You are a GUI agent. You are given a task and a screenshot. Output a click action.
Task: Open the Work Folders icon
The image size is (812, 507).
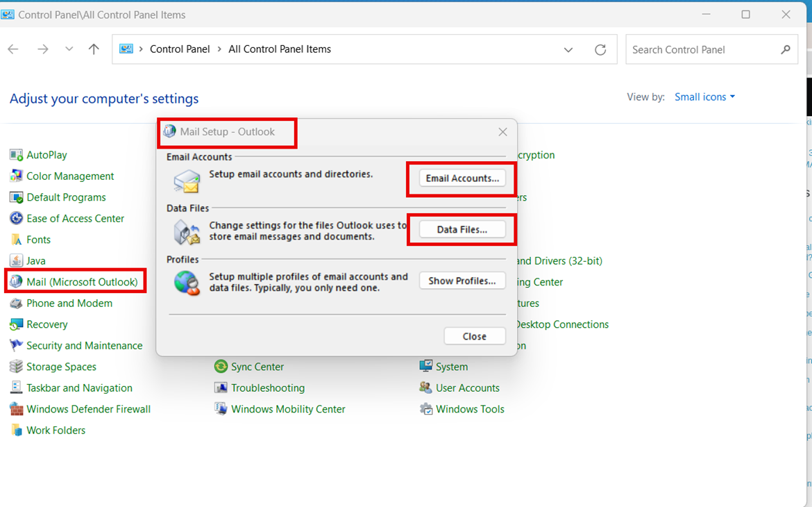(16, 431)
